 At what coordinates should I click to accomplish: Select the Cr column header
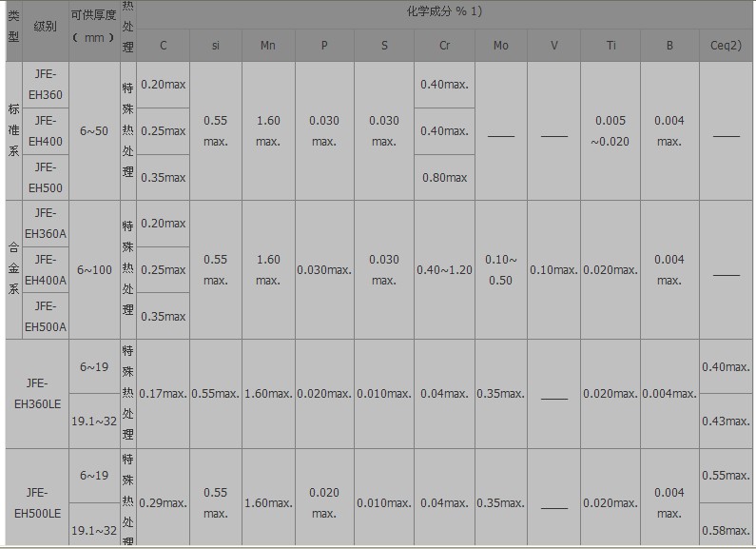444,46
